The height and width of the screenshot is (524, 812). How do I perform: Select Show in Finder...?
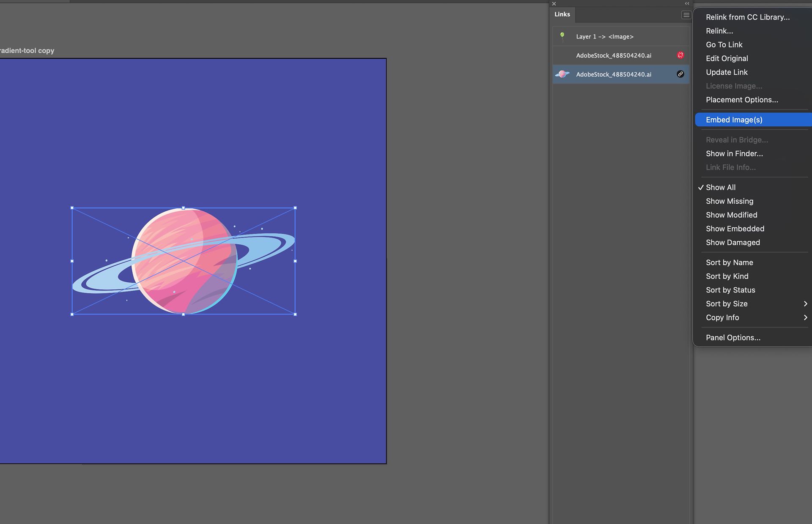click(x=734, y=153)
